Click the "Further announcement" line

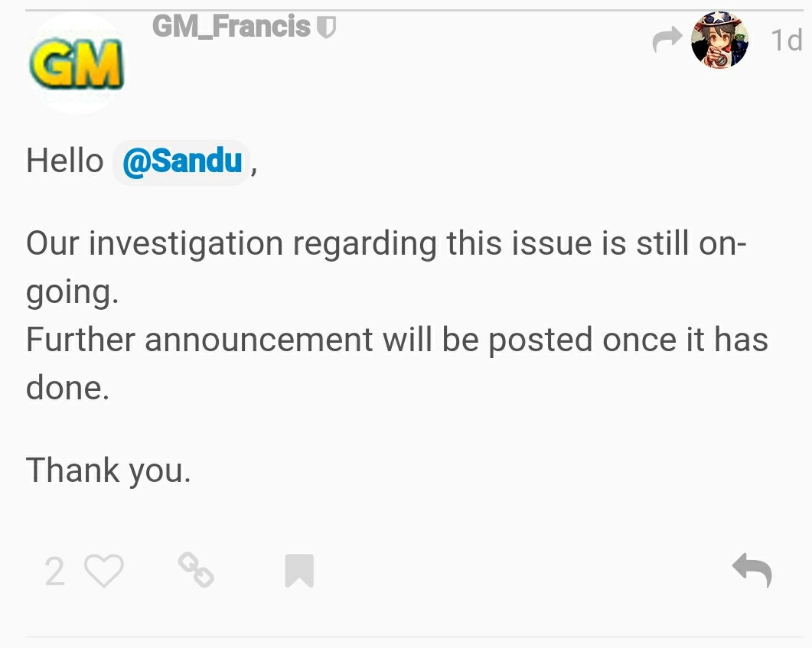tap(199, 340)
